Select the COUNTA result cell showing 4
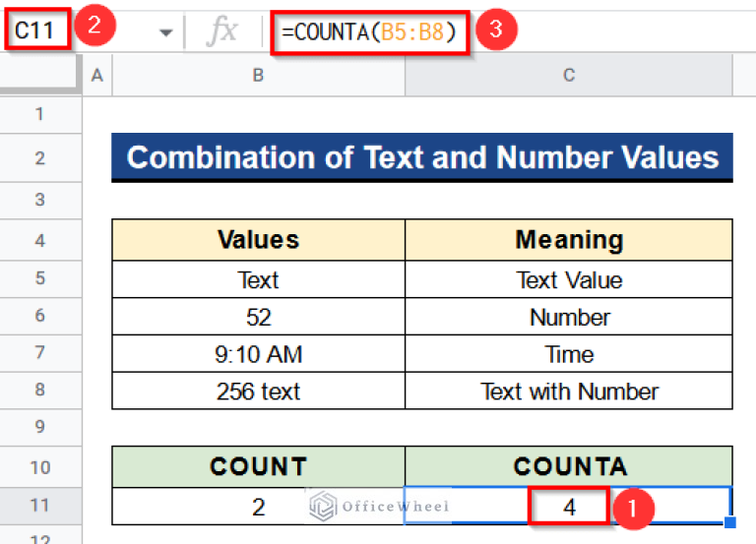Image resolution: width=756 pixels, height=544 pixels. point(569,508)
